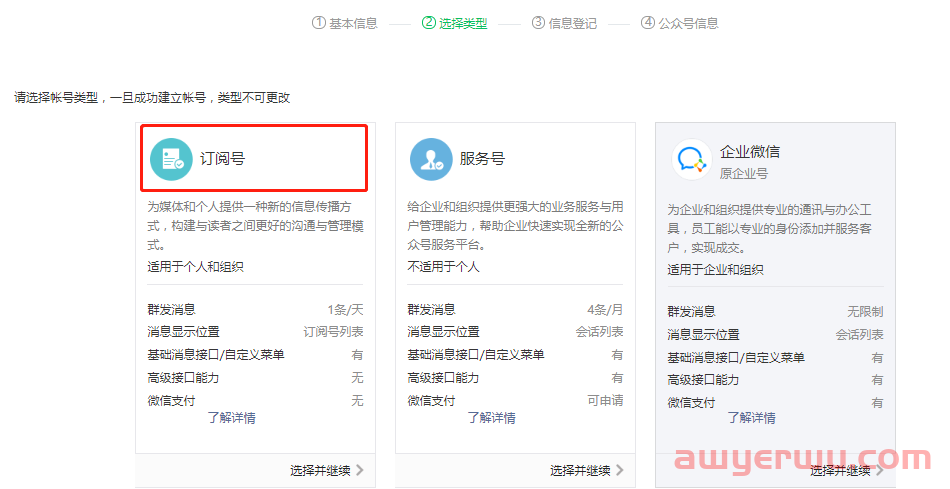This screenshot has height=489, width=950.
Task: Click 服务号 description starting 给企业和组织
Action: coord(515,225)
